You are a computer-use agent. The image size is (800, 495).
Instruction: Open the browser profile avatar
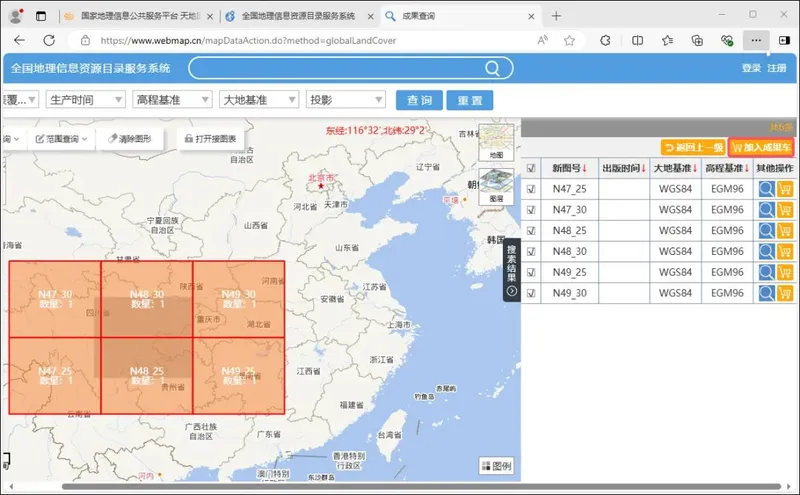(16, 16)
